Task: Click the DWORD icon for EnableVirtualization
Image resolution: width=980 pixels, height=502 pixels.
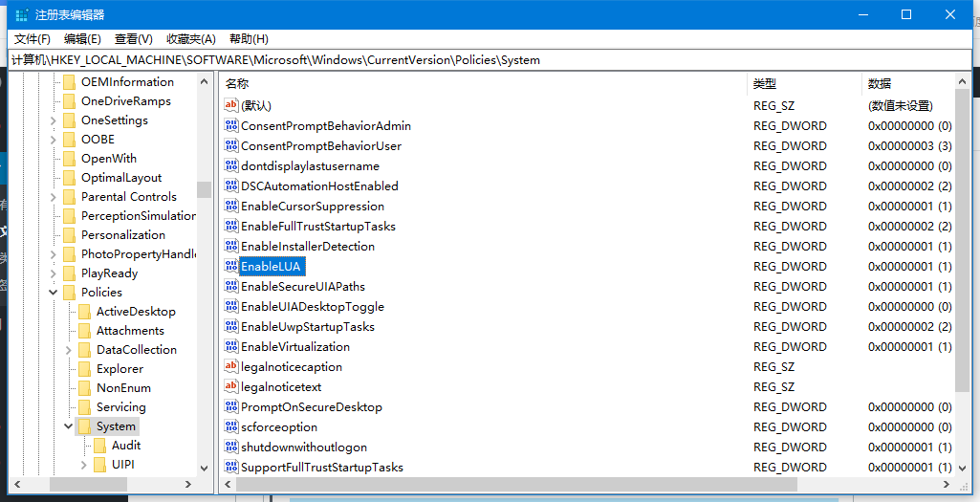Action: coord(231,346)
